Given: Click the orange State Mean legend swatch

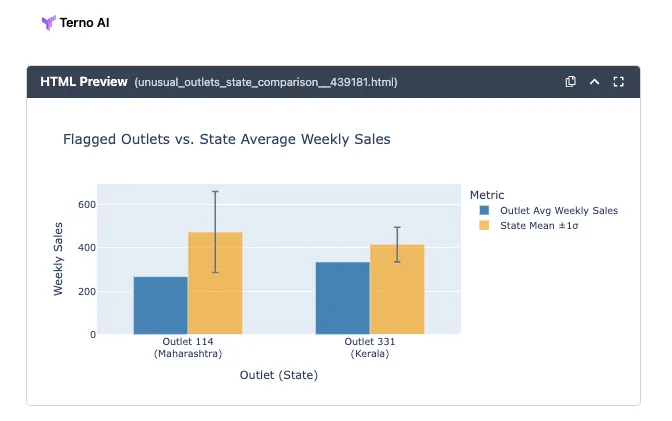Looking at the screenshot, I should [485, 226].
